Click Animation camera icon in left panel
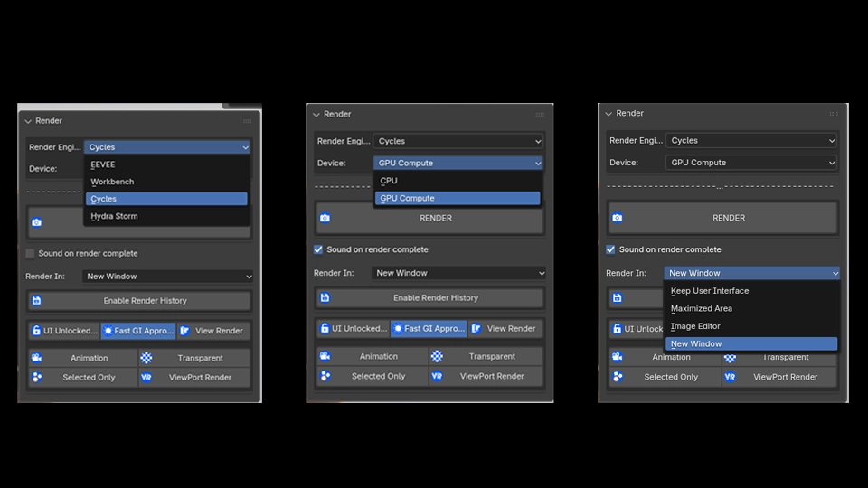Viewport: 868px width, 488px height. (36, 358)
